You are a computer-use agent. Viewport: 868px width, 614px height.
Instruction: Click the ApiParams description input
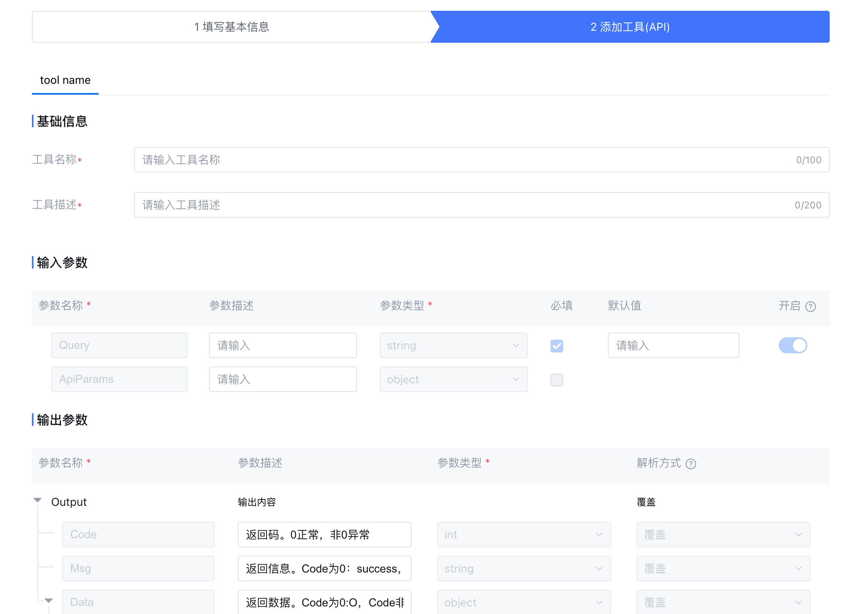(x=282, y=379)
